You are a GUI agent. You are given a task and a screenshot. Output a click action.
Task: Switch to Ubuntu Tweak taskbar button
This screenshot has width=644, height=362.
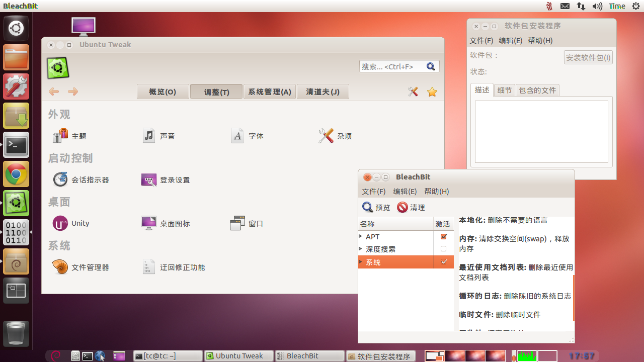click(x=239, y=356)
